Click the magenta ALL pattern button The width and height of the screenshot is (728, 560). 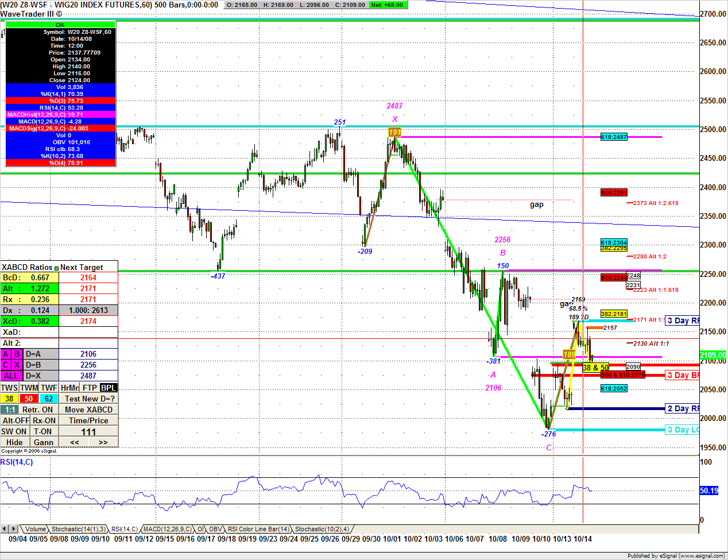tap(11, 376)
